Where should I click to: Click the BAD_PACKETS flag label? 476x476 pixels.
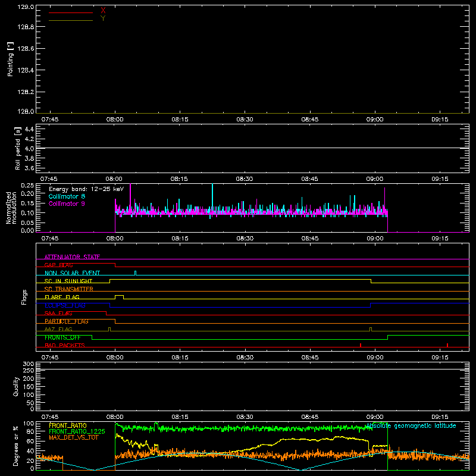(65, 345)
